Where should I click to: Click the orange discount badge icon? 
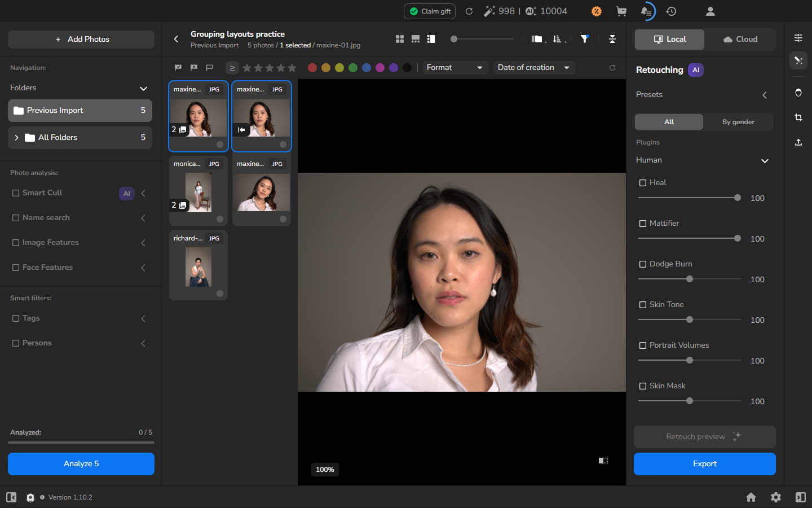pos(597,11)
